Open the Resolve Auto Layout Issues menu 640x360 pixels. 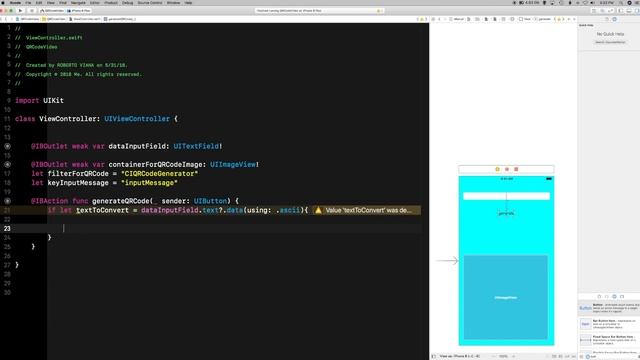coord(573,356)
